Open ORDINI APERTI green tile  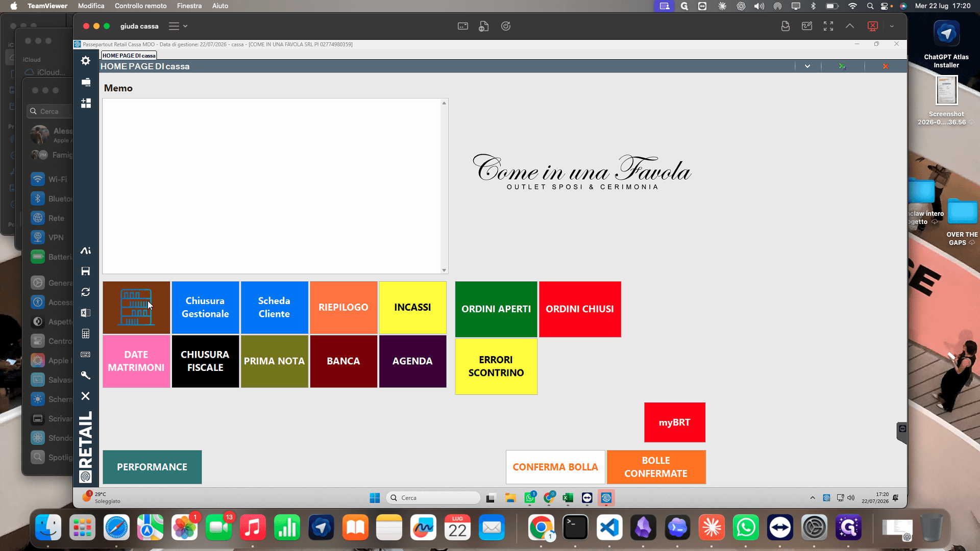click(x=496, y=309)
